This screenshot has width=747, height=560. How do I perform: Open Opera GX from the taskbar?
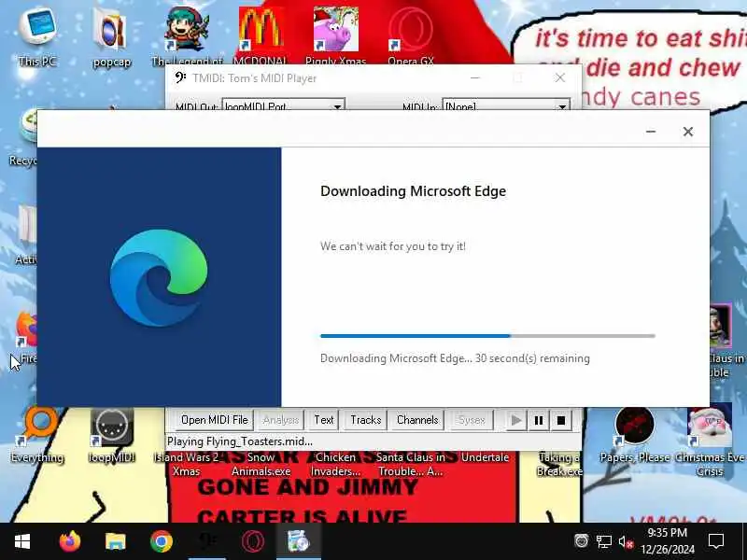pyautogui.click(x=252, y=541)
